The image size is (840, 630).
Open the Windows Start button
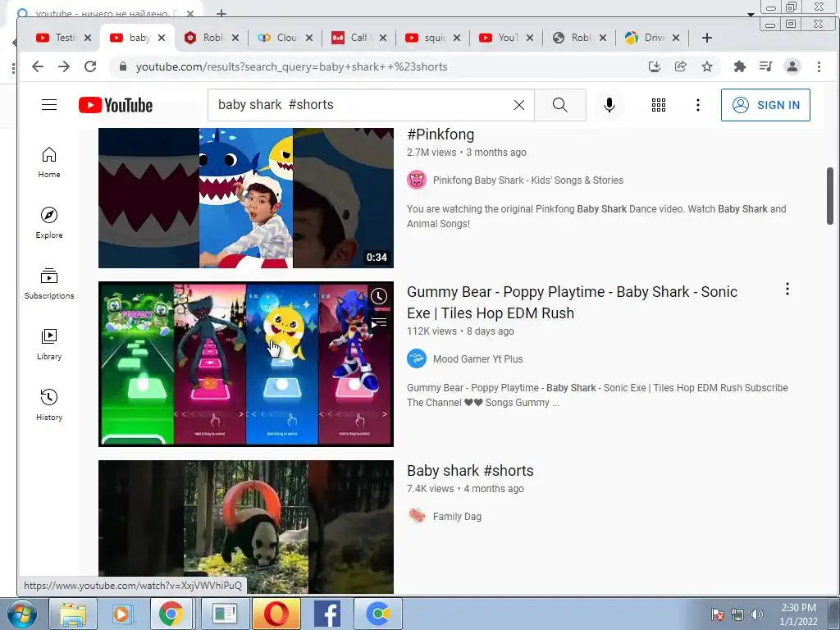[x=21, y=614]
